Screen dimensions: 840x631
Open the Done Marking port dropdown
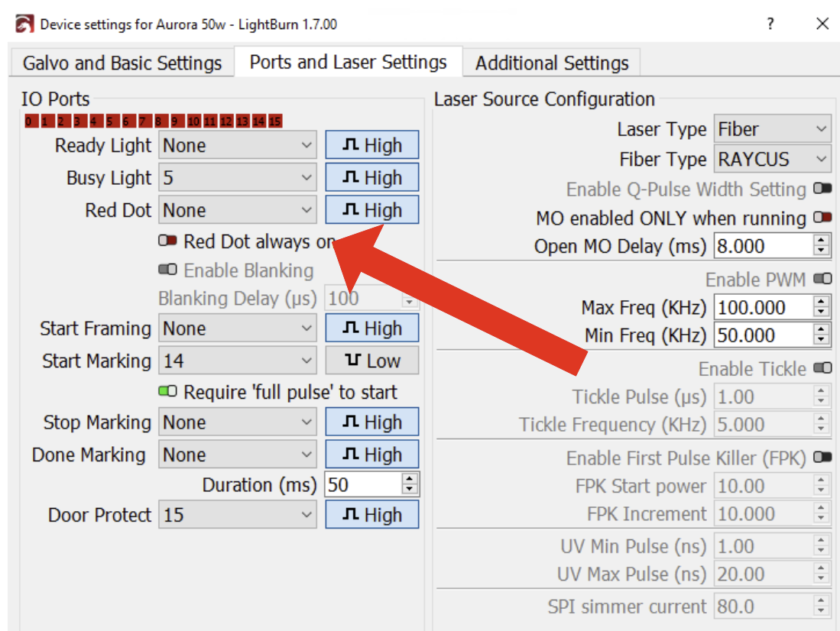[x=237, y=455]
